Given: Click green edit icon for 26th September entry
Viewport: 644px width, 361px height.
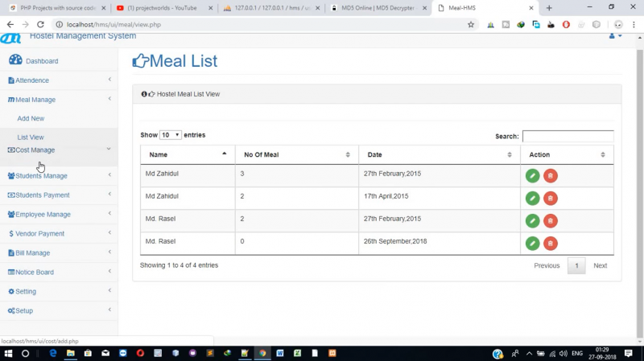Looking at the screenshot, I should coord(532,244).
